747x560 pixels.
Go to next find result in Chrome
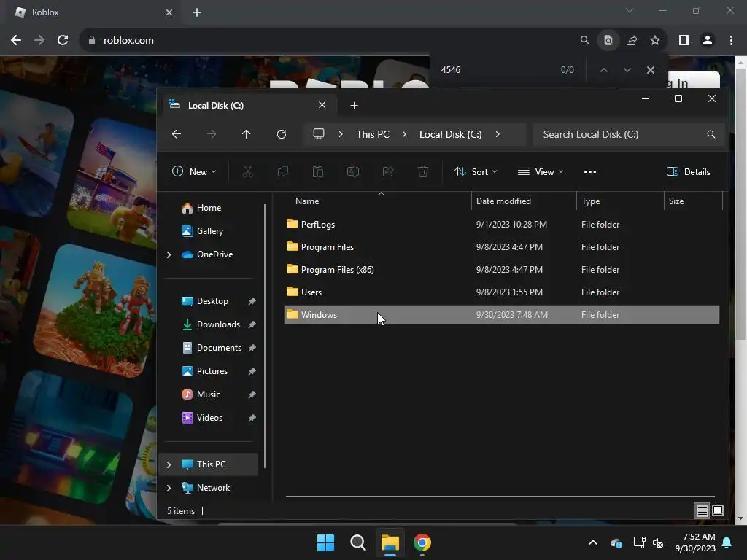627,70
